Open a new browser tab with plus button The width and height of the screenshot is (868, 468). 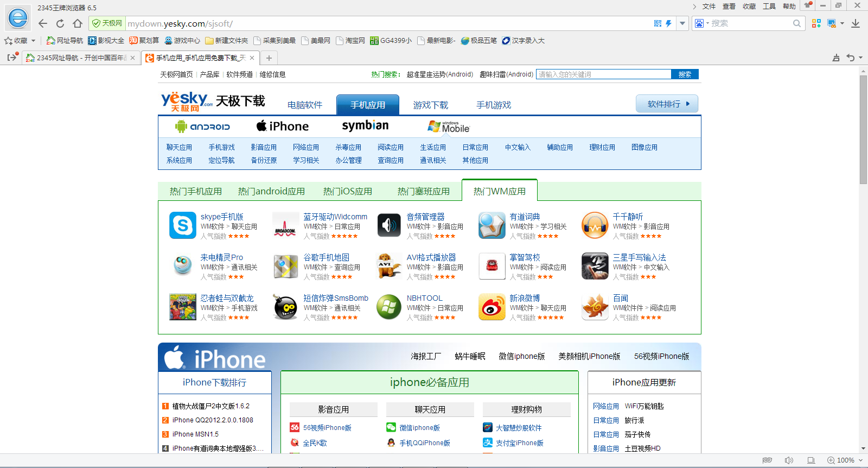269,58
